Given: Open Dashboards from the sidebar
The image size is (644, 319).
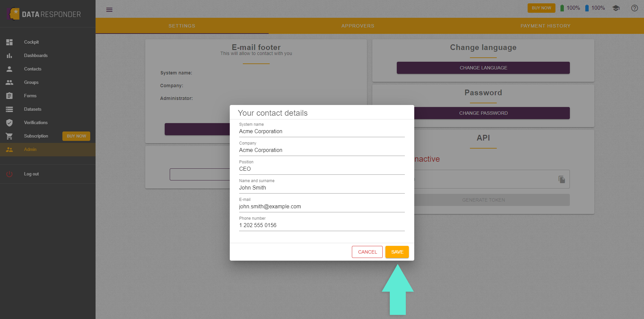Looking at the screenshot, I should (x=48, y=56).
